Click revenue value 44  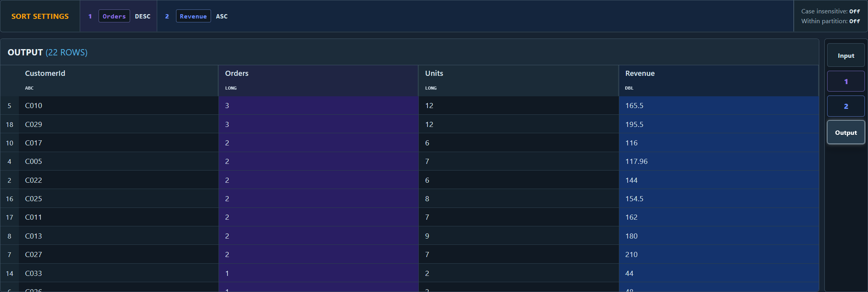click(719, 273)
